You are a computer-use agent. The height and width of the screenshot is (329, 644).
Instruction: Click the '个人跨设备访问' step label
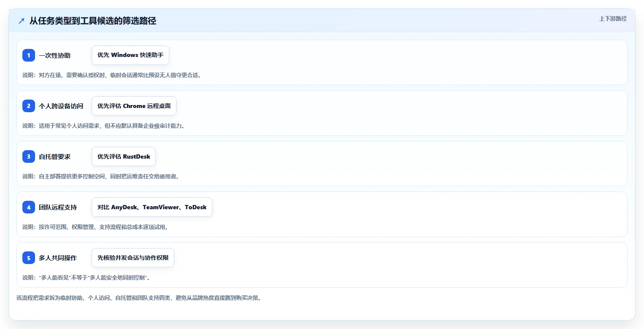(x=61, y=106)
